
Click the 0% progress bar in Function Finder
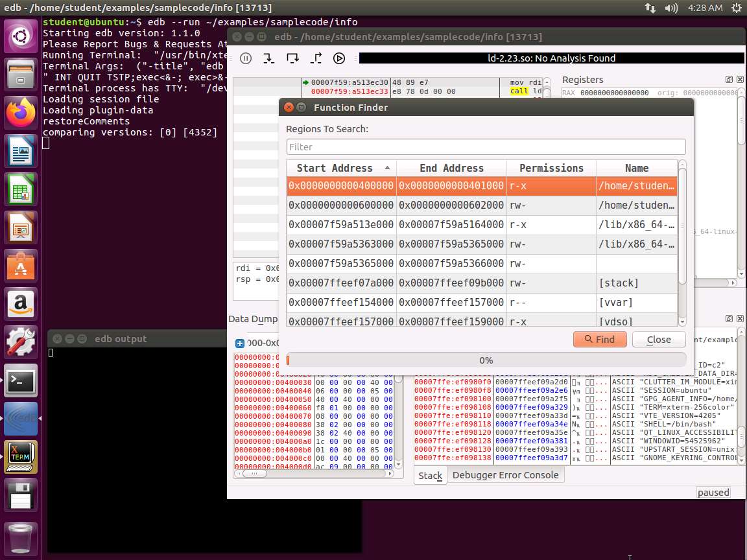click(x=486, y=360)
